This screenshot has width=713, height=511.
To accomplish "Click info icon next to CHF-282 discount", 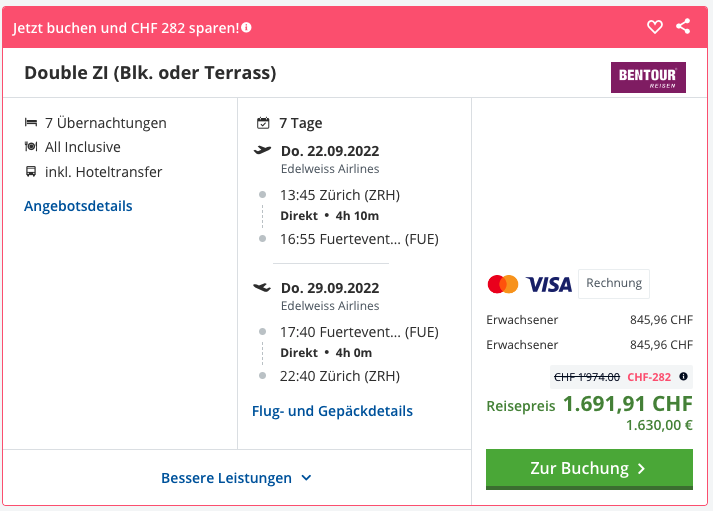I will click(x=684, y=377).
